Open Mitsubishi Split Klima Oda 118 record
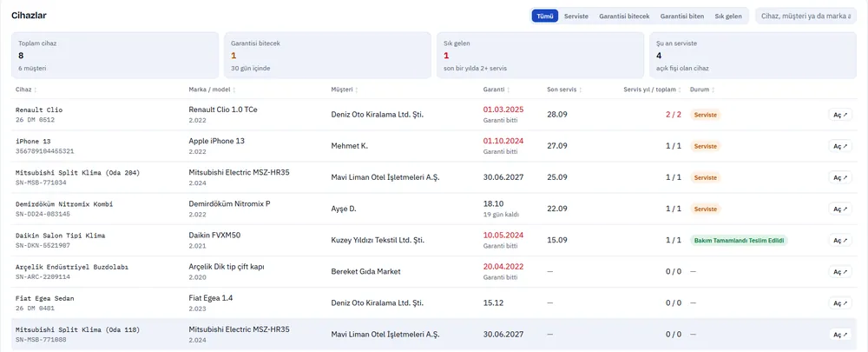The width and height of the screenshot is (868, 352). click(840, 335)
